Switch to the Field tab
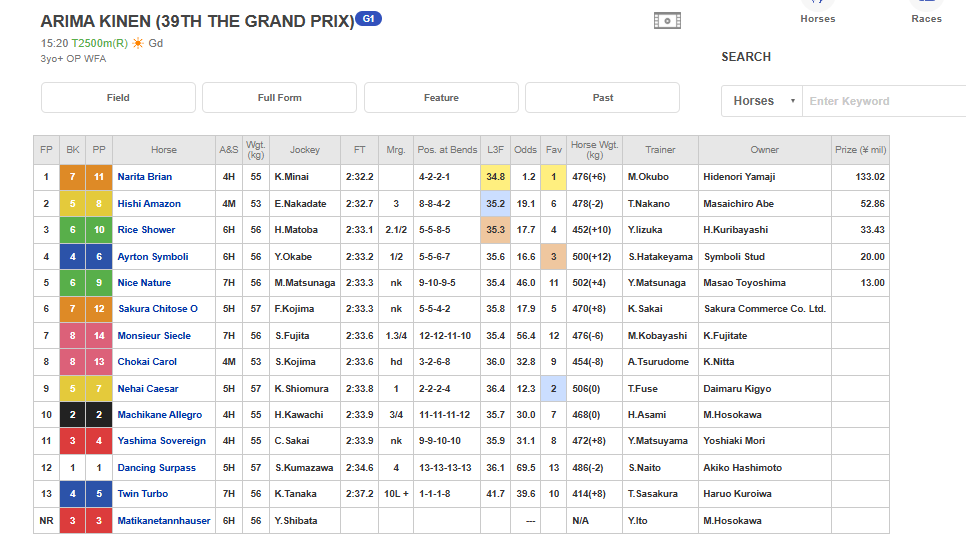The width and height of the screenshot is (966, 537). point(118,97)
